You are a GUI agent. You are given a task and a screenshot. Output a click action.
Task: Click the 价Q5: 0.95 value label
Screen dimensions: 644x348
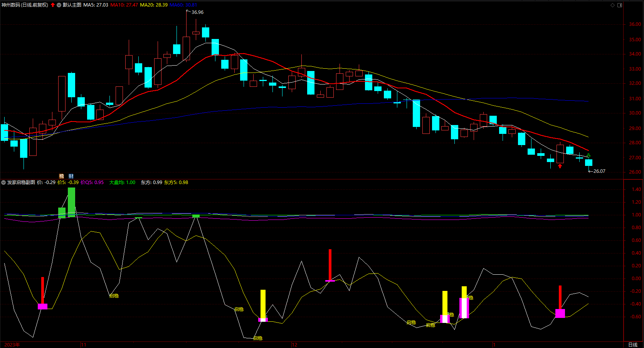[x=92, y=182]
